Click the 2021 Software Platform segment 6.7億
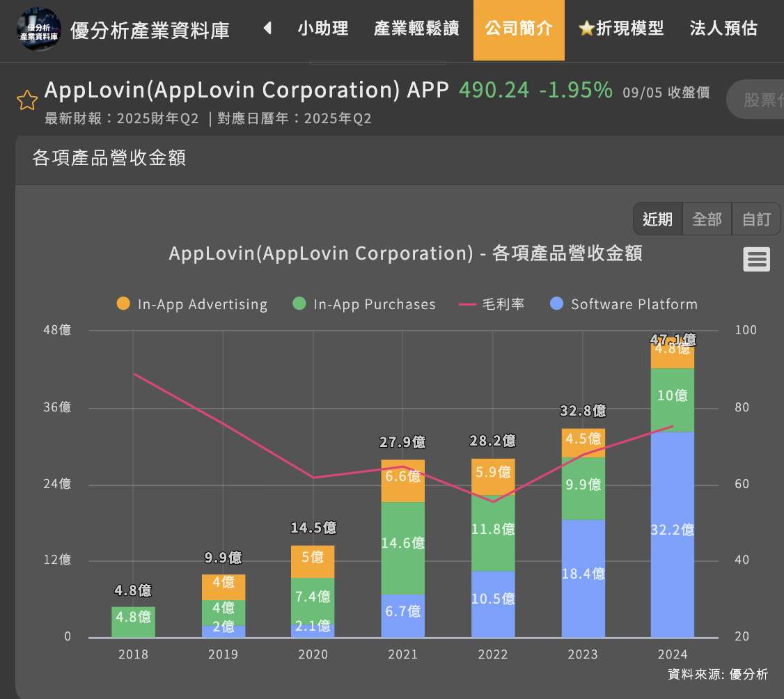784x699 pixels. (403, 616)
